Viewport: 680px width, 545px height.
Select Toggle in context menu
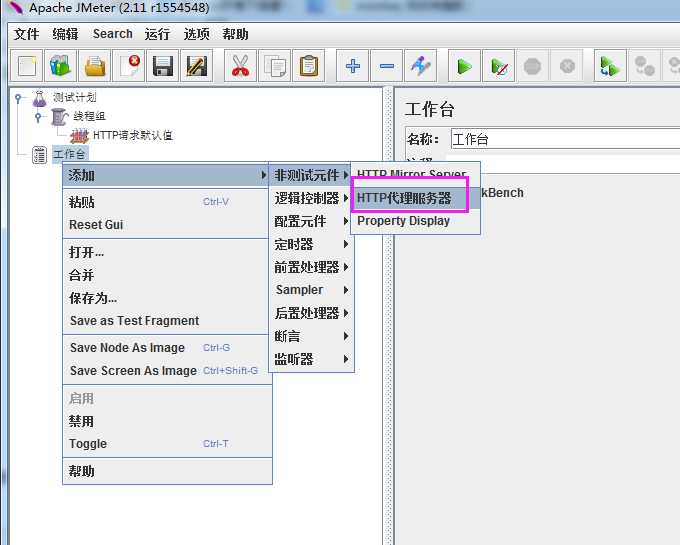tap(167, 444)
